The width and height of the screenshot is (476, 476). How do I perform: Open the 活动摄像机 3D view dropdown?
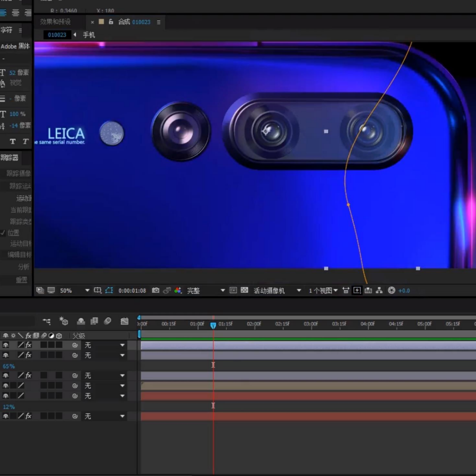pyautogui.click(x=277, y=290)
